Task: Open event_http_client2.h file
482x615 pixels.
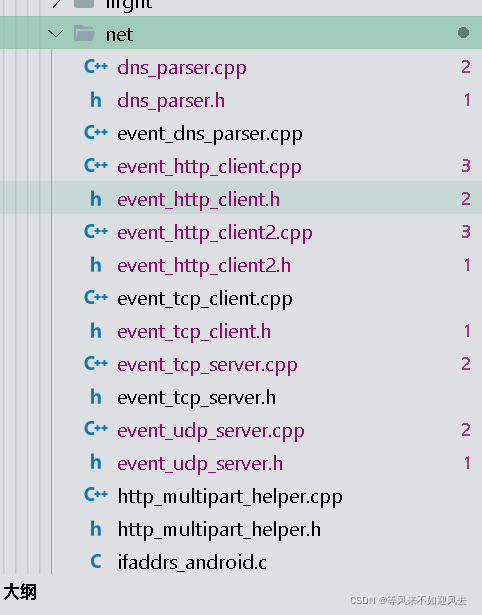Action: pos(204,266)
